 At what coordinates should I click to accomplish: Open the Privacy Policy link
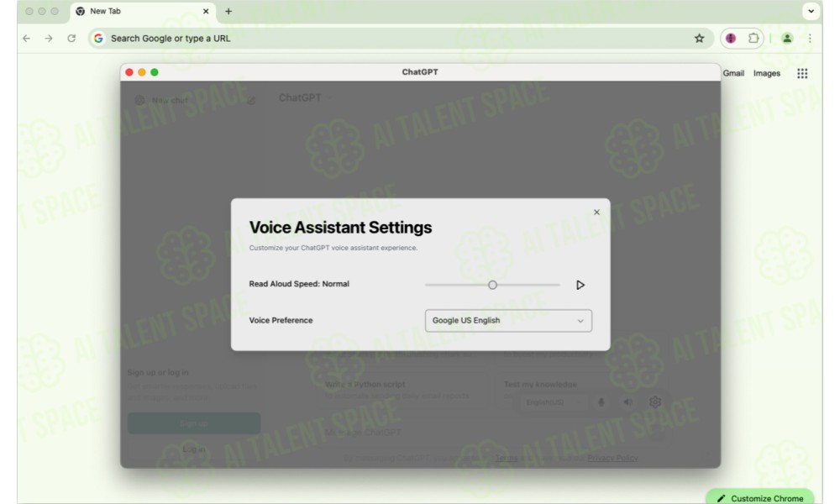click(612, 458)
